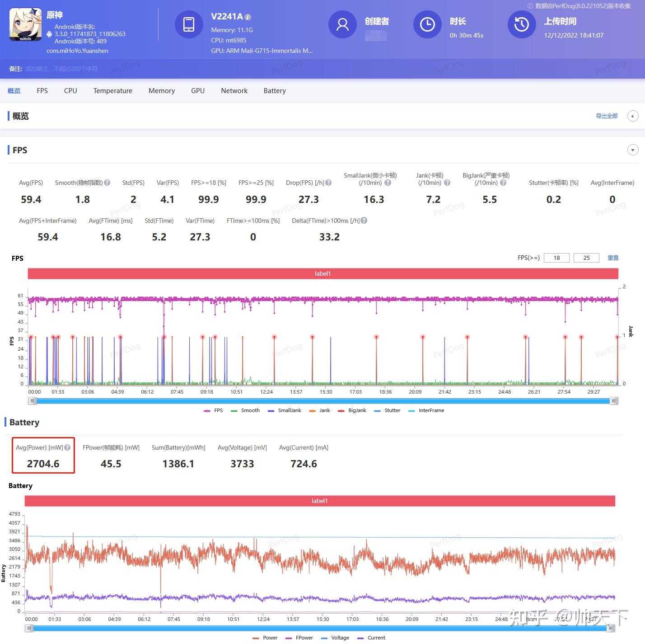The width and height of the screenshot is (645, 644).
Task: Toggle the Voltage series in the Battery legend
Action: tap(335, 638)
